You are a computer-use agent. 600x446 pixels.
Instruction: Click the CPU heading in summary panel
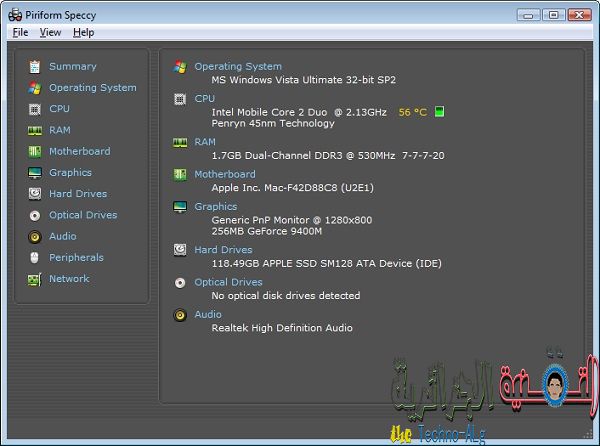tap(205, 99)
